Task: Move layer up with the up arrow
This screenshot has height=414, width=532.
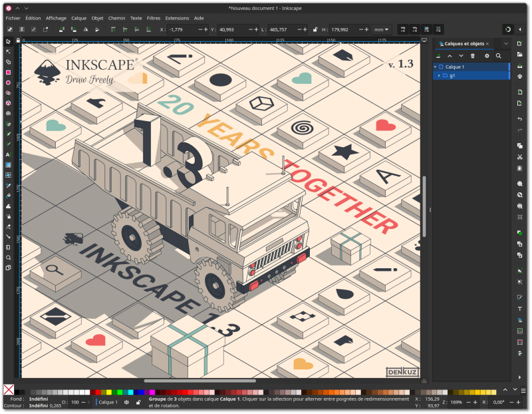Action: [x=450, y=56]
